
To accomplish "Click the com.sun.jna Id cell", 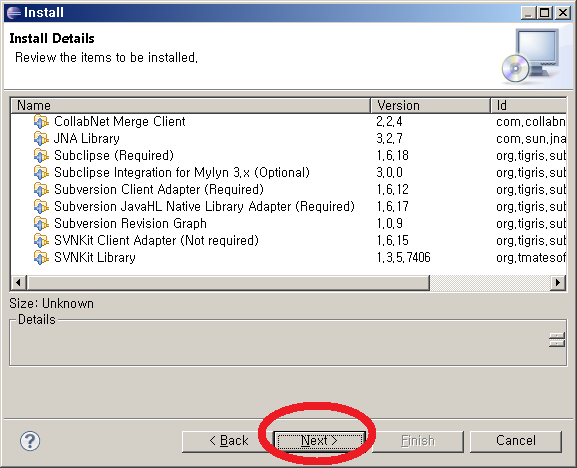I will pyautogui.click(x=531, y=138).
